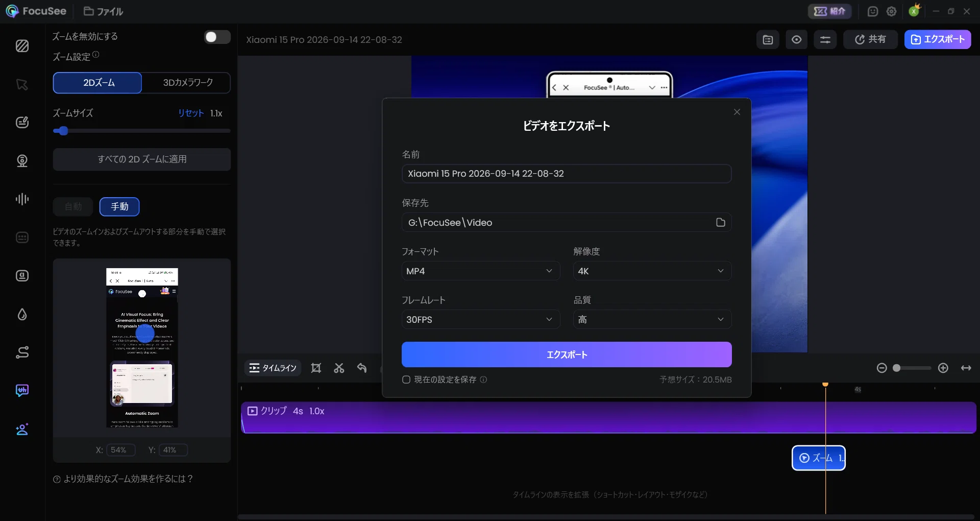Click the タイムライン toggle button
Viewport: 980px width, 521px height.
pos(273,368)
